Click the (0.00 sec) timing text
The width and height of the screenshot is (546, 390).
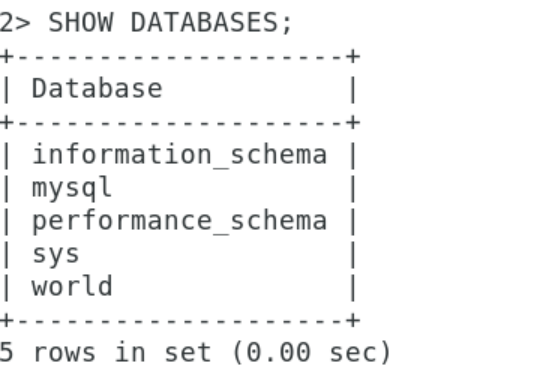[312, 352]
